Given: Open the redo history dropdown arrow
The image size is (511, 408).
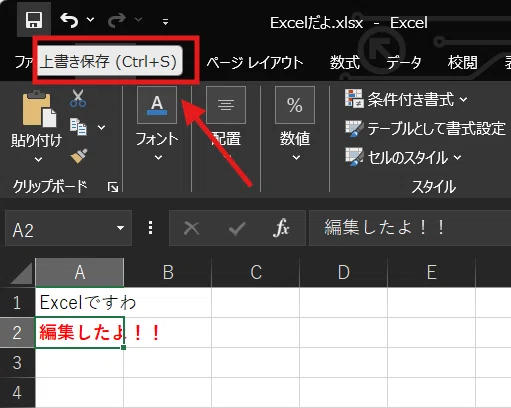Looking at the screenshot, I should click(138, 20).
